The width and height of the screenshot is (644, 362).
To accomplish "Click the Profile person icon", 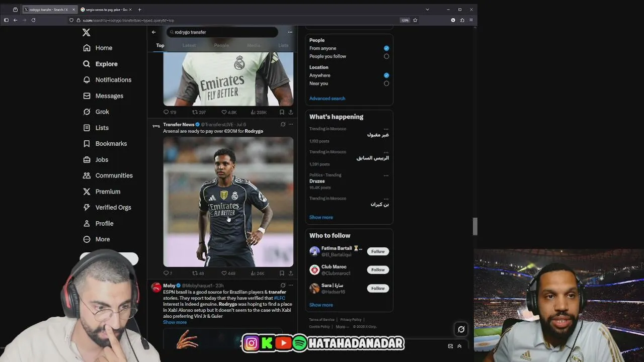I will [87, 223].
